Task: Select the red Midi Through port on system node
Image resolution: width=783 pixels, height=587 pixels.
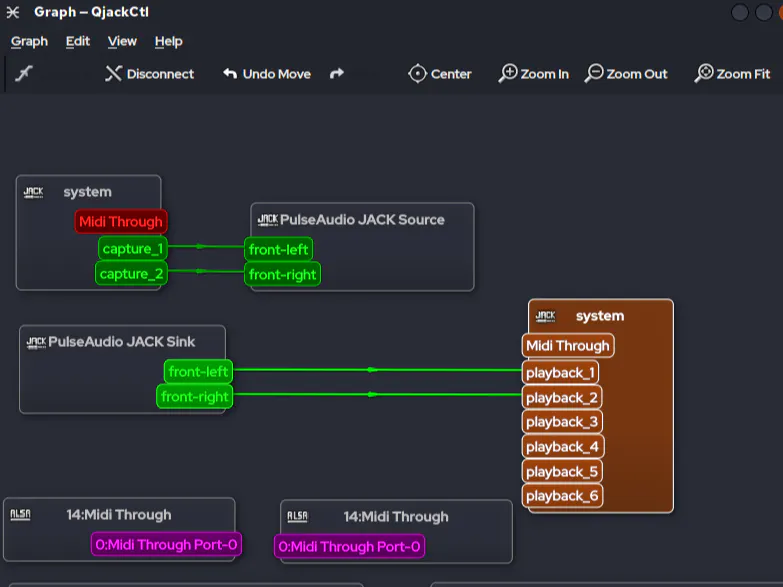Action: tap(121, 221)
